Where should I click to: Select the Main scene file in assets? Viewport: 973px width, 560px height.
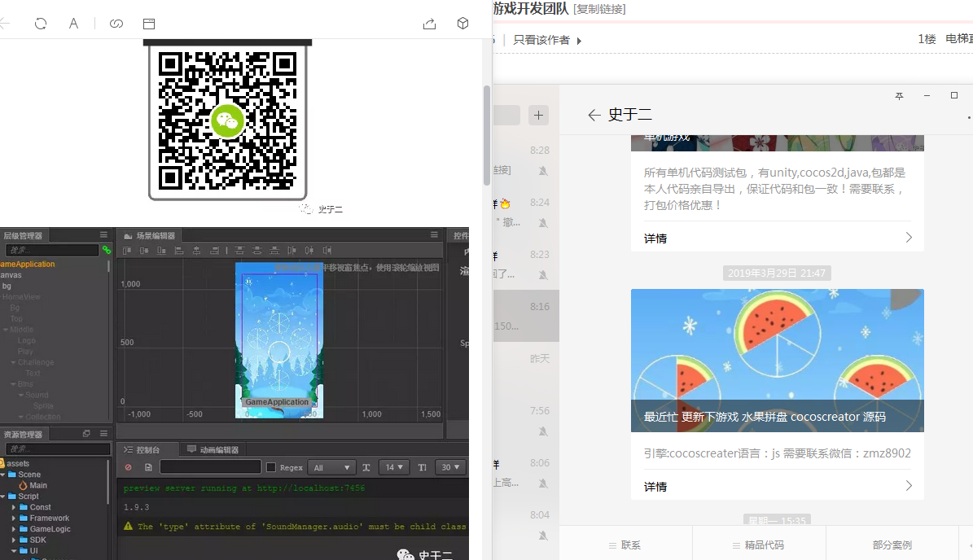pos(33,486)
